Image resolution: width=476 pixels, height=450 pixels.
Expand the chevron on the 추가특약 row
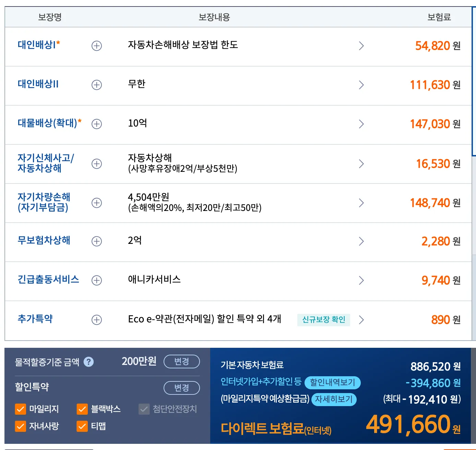361,319
